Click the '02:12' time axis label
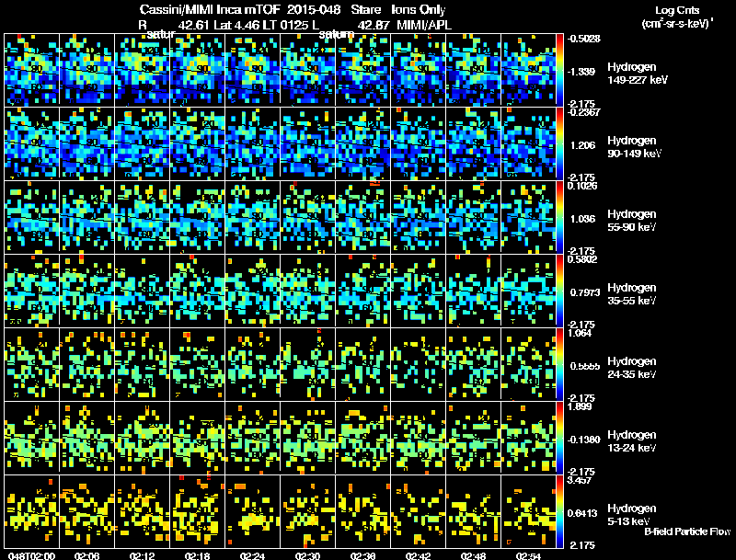The width and height of the screenshot is (736, 560). pos(143,556)
